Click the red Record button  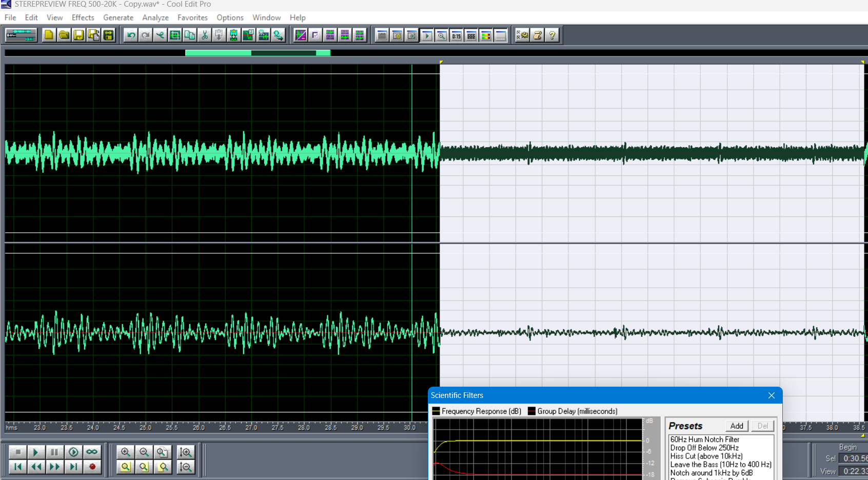[92, 467]
